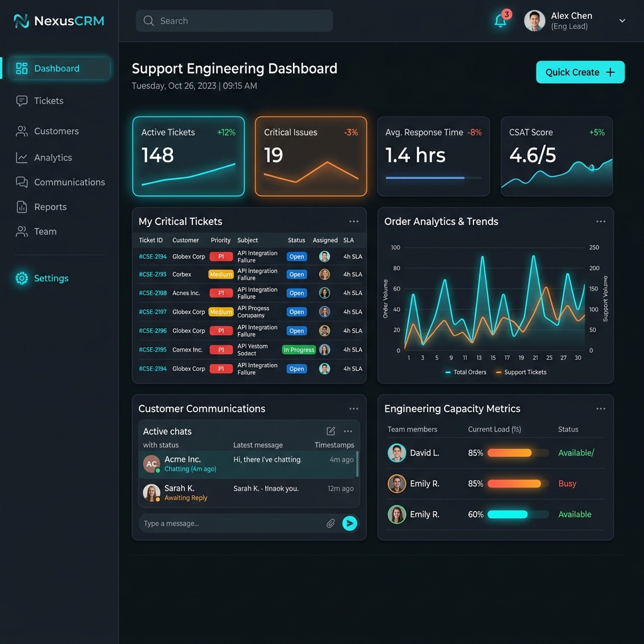Click the Busy Emily R. load bar

518,484
